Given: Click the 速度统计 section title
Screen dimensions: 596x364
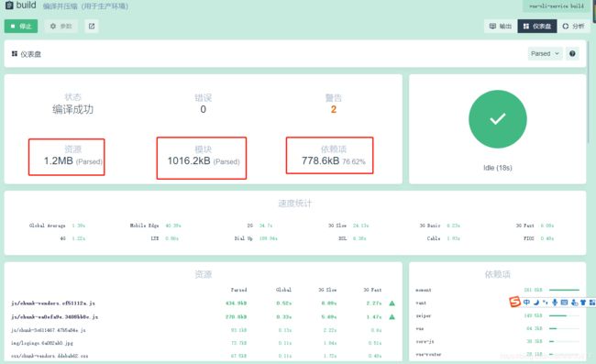Looking at the screenshot, I should pos(295,204).
